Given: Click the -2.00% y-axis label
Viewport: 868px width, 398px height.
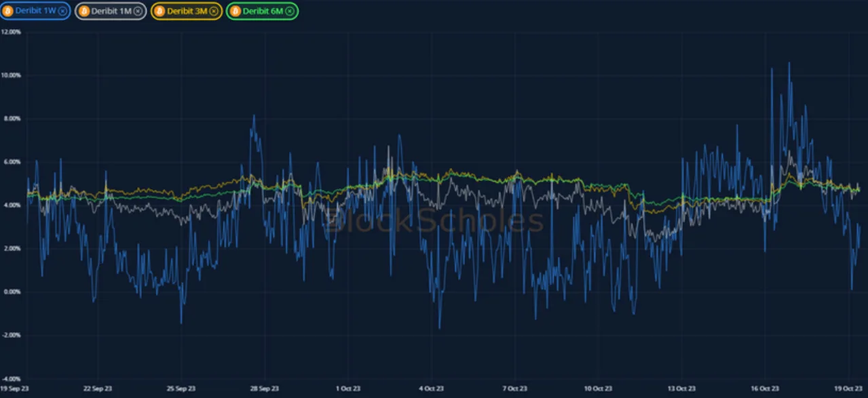Looking at the screenshot, I should (x=12, y=336).
